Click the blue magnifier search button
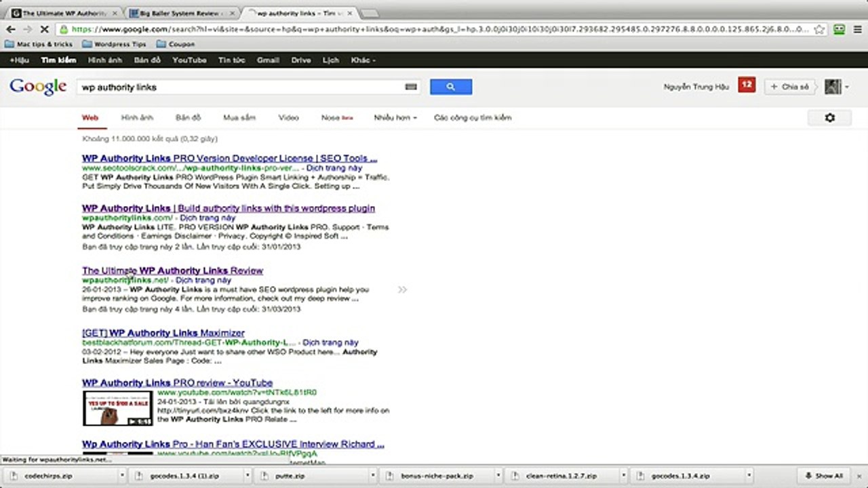This screenshot has width=868, height=488. point(451,87)
